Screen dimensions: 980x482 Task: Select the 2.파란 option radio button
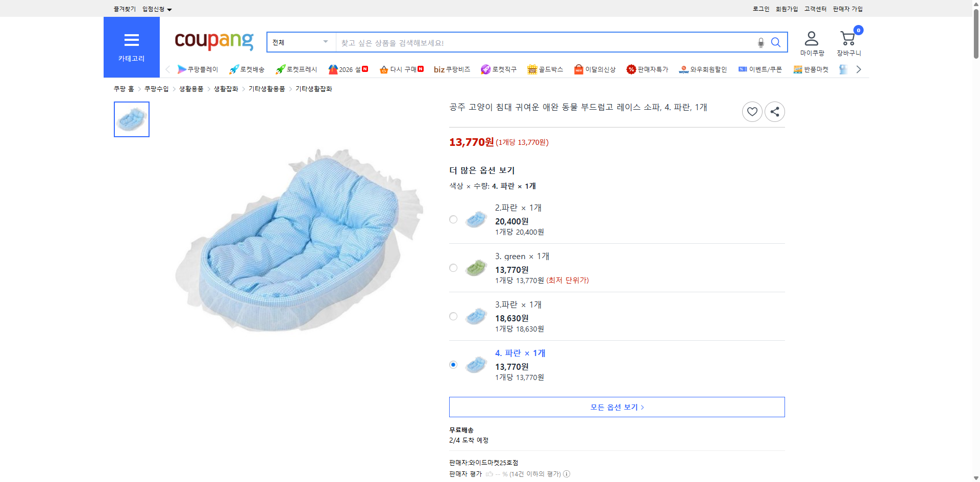[453, 219]
